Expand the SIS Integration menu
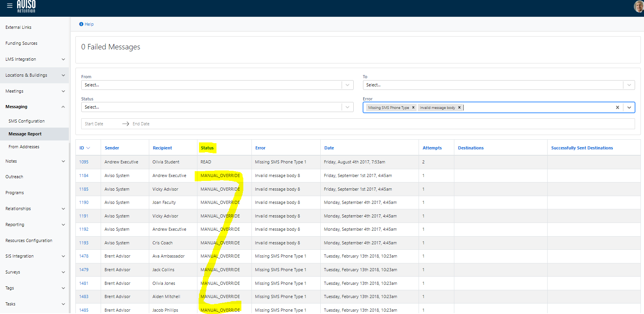 point(35,256)
